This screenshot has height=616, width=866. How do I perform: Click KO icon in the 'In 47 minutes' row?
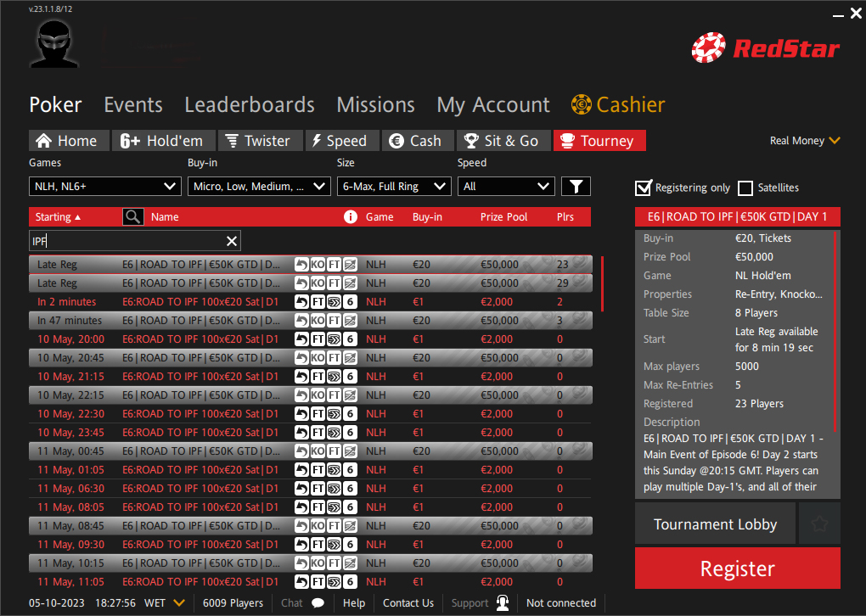coord(318,321)
